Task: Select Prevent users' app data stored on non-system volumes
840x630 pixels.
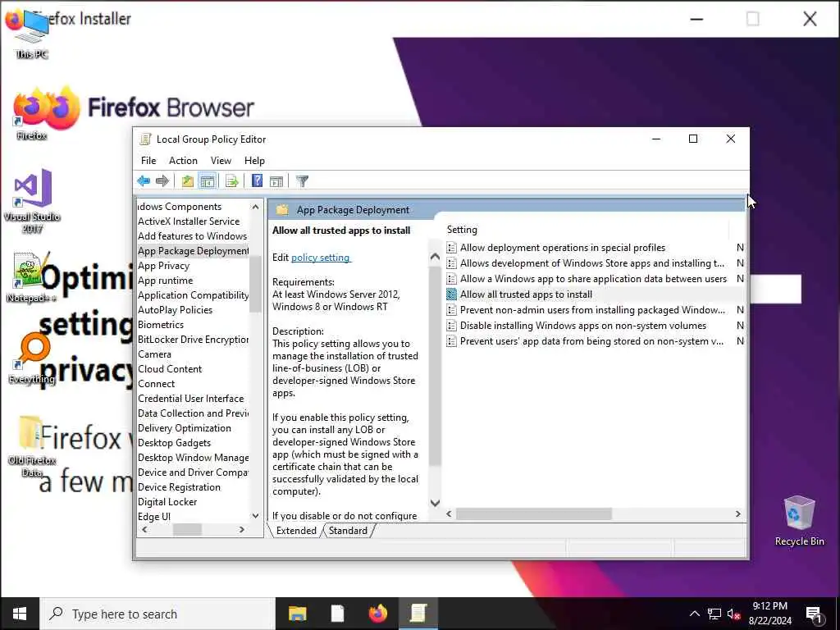Action: 591,340
